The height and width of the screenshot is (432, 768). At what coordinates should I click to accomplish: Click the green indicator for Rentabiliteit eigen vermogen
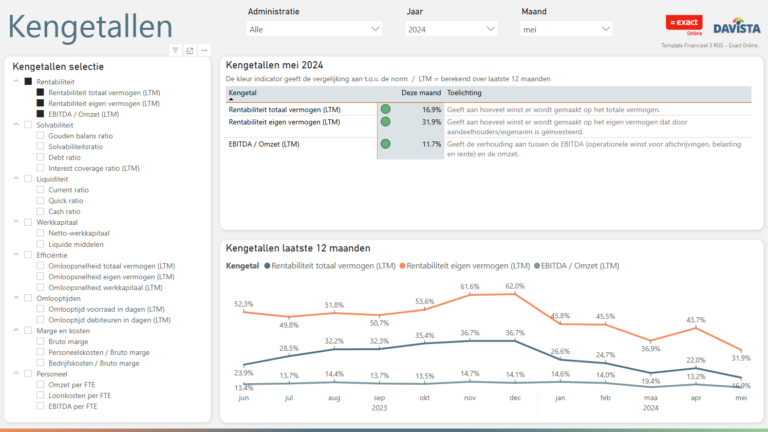click(x=385, y=121)
